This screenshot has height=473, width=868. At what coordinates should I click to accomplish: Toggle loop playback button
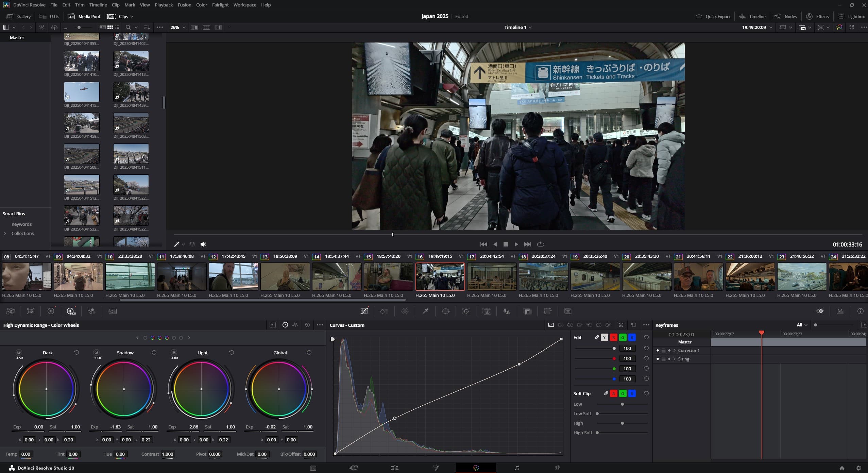541,244
